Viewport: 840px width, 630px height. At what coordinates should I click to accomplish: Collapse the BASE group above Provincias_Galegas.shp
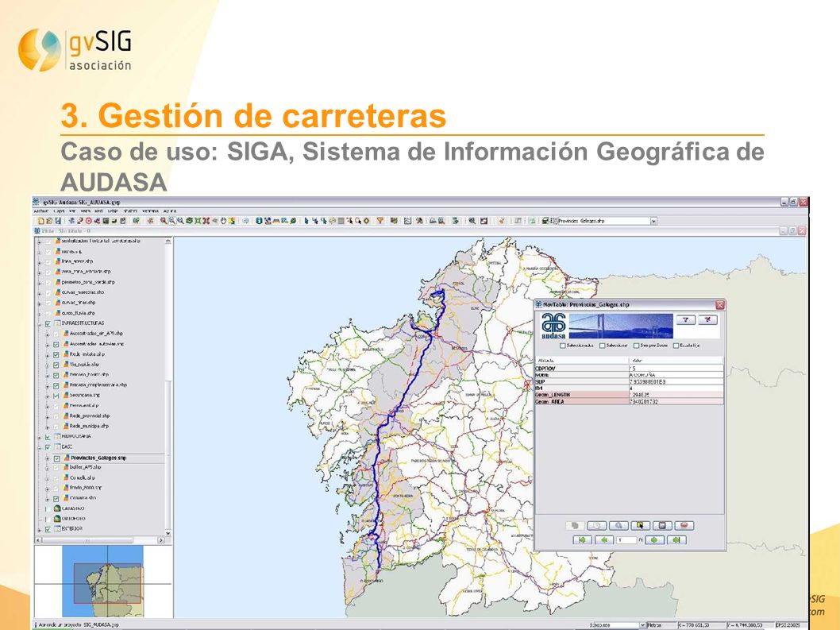(39, 447)
